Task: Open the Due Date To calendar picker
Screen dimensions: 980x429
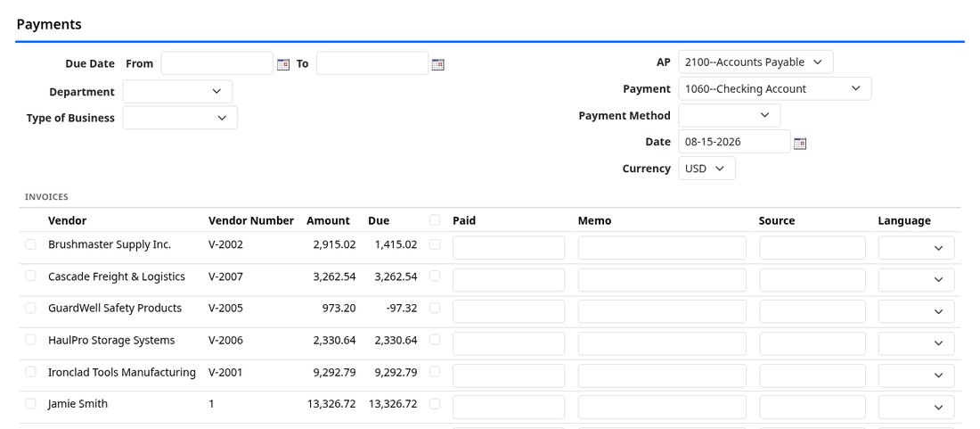Action: tap(437, 64)
